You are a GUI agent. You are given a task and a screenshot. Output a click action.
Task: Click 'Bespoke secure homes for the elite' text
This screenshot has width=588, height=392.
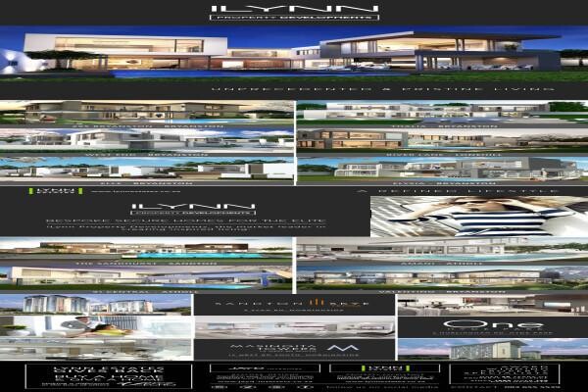click(186, 220)
